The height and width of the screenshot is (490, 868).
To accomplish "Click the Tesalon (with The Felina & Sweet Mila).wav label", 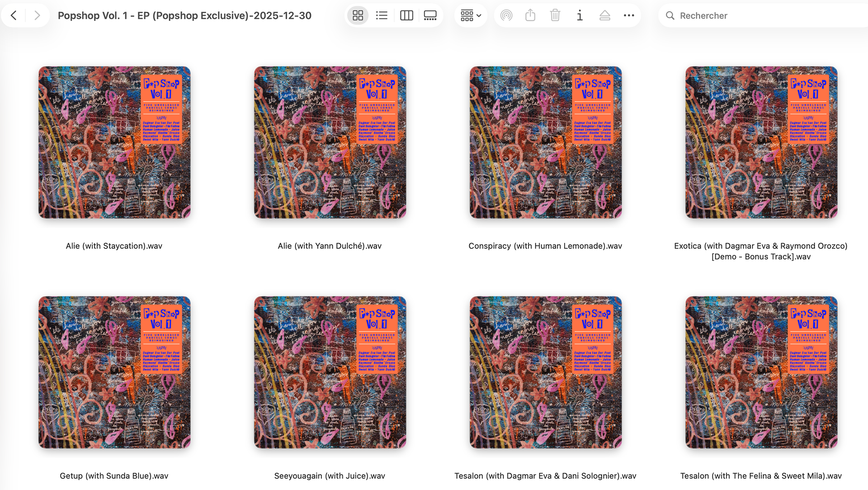I will [x=761, y=476].
